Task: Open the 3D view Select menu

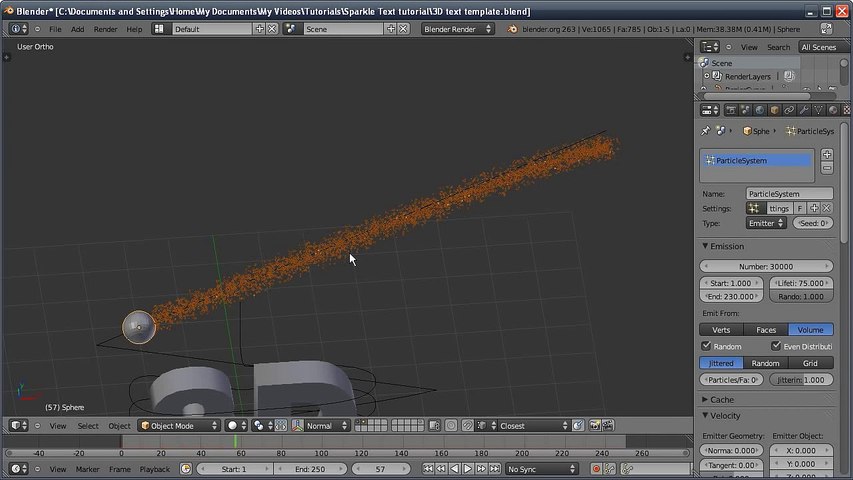Action: pos(88,426)
